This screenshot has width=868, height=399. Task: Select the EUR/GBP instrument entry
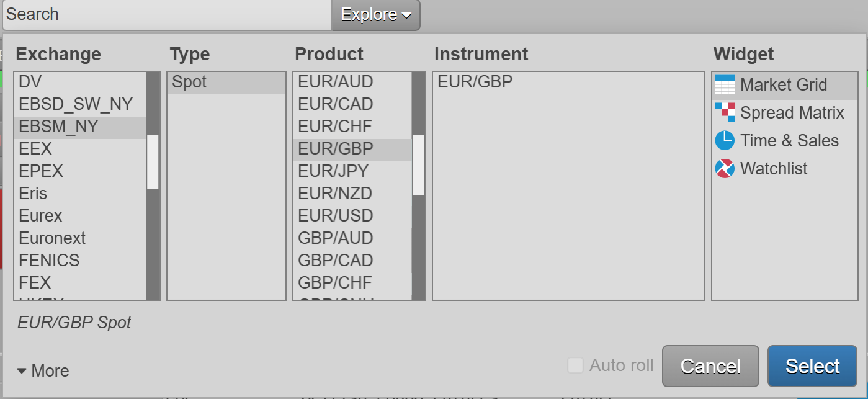pos(475,82)
